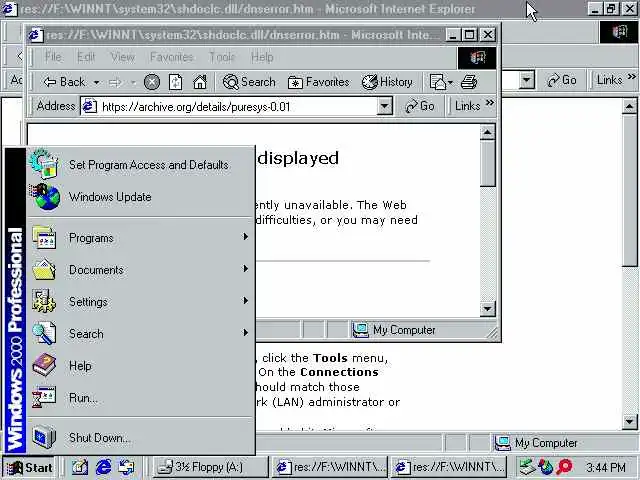Open File menu in front IE window
This screenshot has height=480, width=640.
point(53,57)
